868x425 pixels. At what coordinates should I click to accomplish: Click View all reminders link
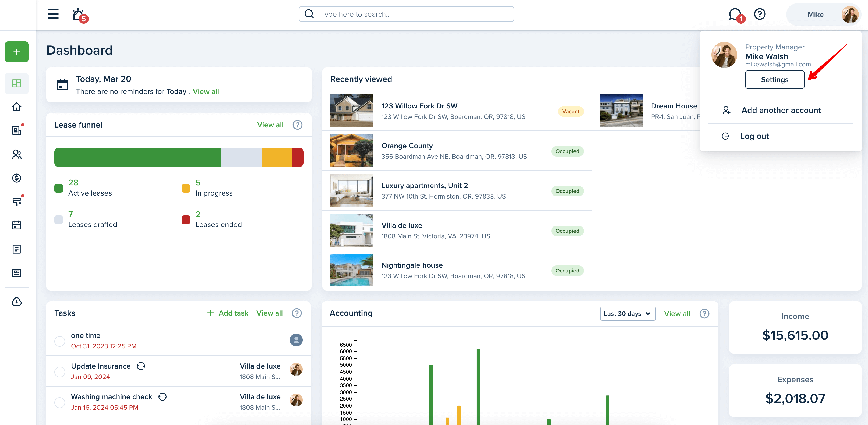pos(206,91)
